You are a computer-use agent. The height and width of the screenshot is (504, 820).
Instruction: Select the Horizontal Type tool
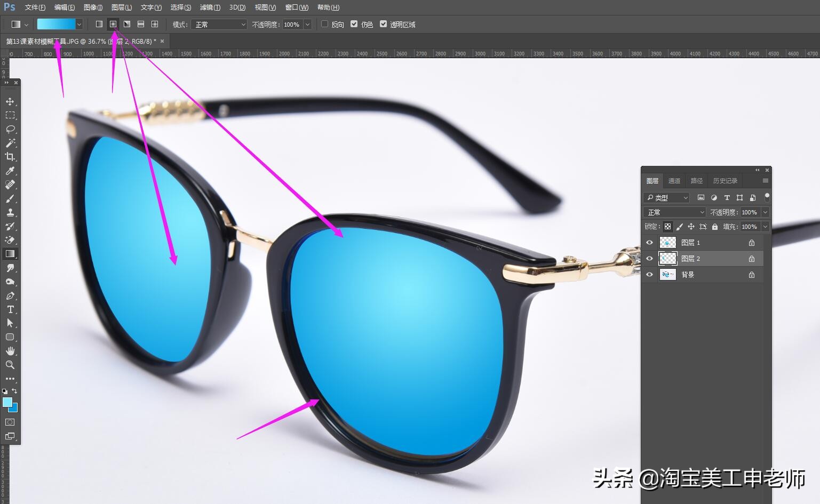coord(10,309)
